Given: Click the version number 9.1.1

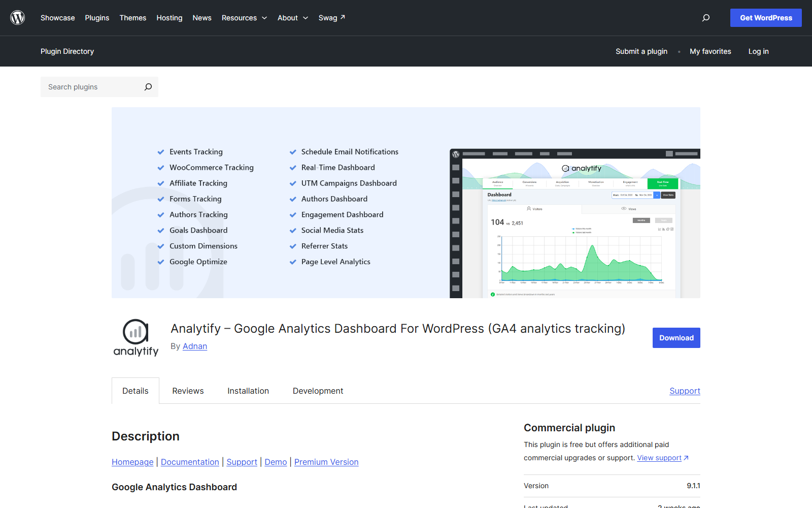Looking at the screenshot, I should [693, 486].
